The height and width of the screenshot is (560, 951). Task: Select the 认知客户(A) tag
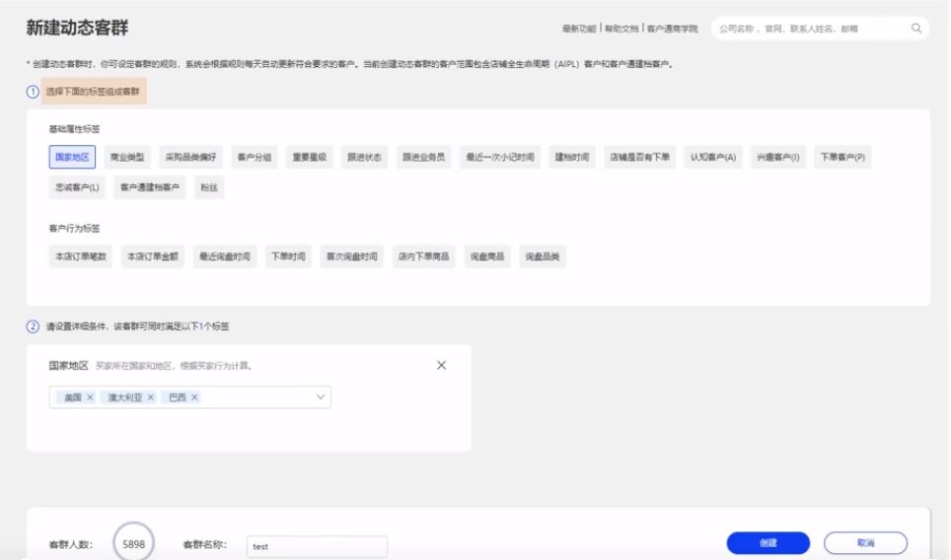tap(713, 157)
